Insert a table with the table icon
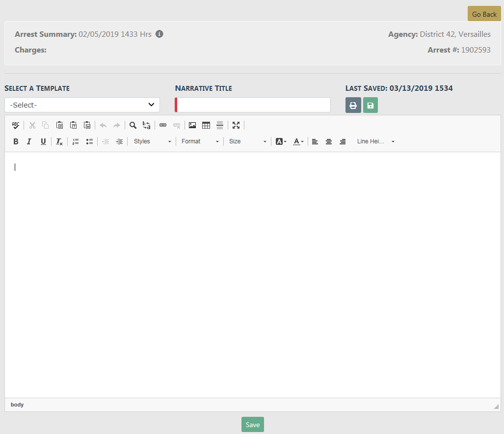Viewport: 504px width, 434px height. [x=206, y=125]
